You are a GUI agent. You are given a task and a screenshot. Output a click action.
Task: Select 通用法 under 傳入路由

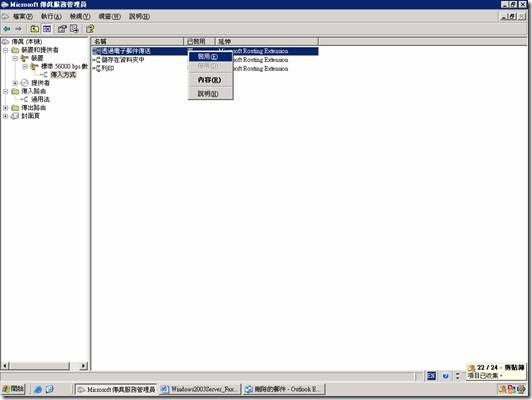(40, 99)
